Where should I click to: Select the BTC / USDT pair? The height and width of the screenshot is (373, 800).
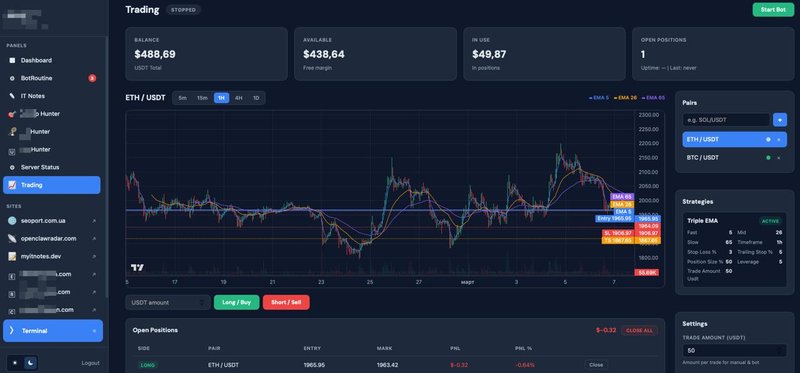click(x=735, y=158)
